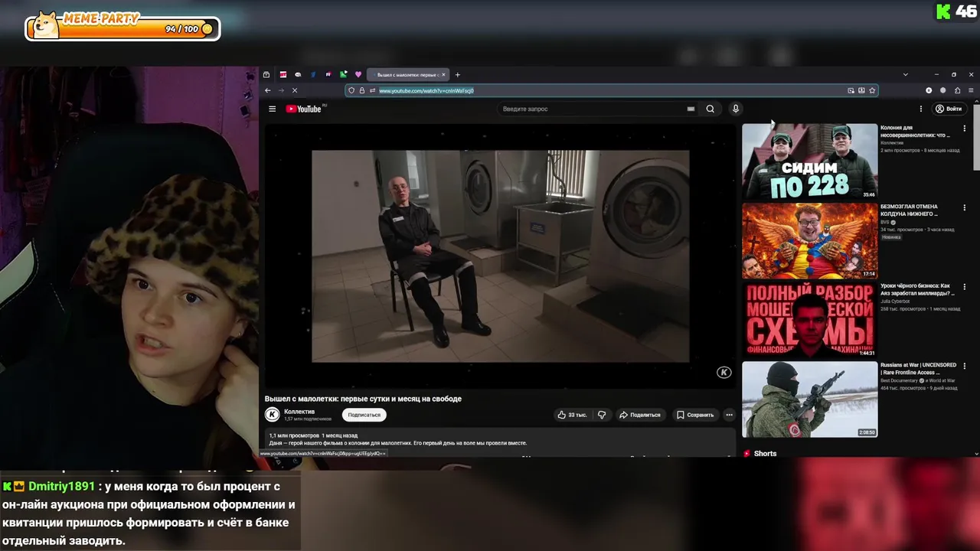This screenshot has width=980, height=551.
Task: Open the menu for БЕЗМОЗГЛАЯ ОТМЕНА video
Action: point(965,207)
